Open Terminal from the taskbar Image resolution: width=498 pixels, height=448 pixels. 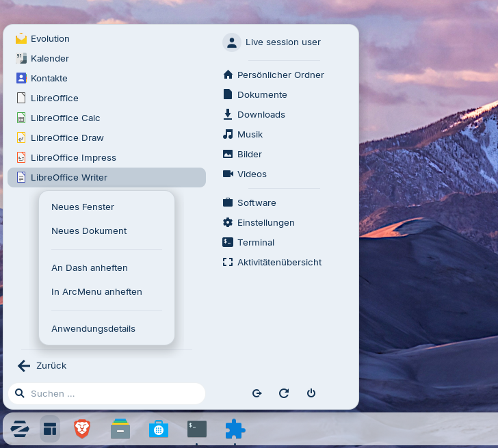click(197, 429)
